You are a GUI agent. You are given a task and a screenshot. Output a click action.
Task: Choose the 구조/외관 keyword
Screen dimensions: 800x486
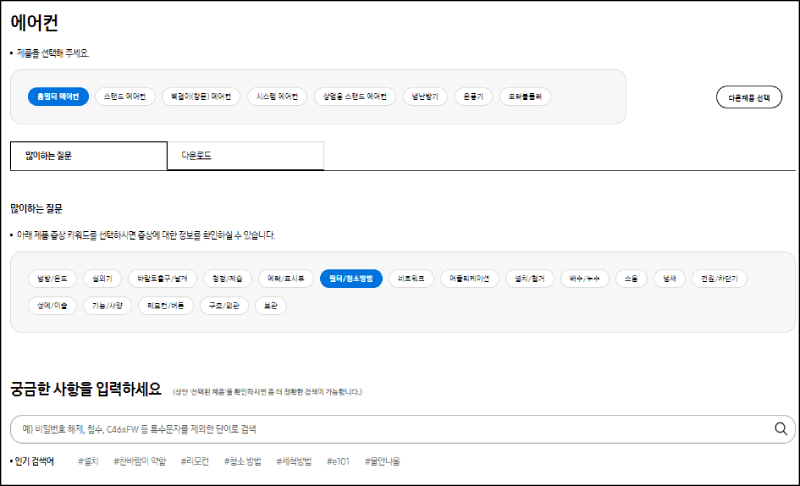pyautogui.click(x=224, y=305)
